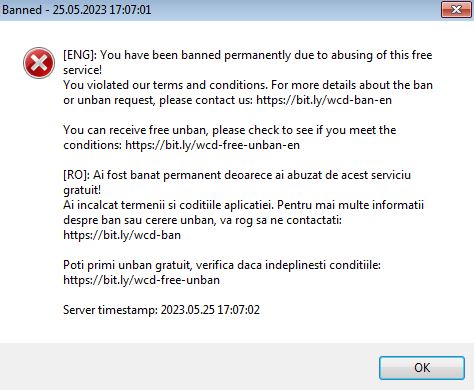The width and height of the screenshot is (474, 390).
Task: Click the 'You can receive free unban' line
Action: coord(230,130)
